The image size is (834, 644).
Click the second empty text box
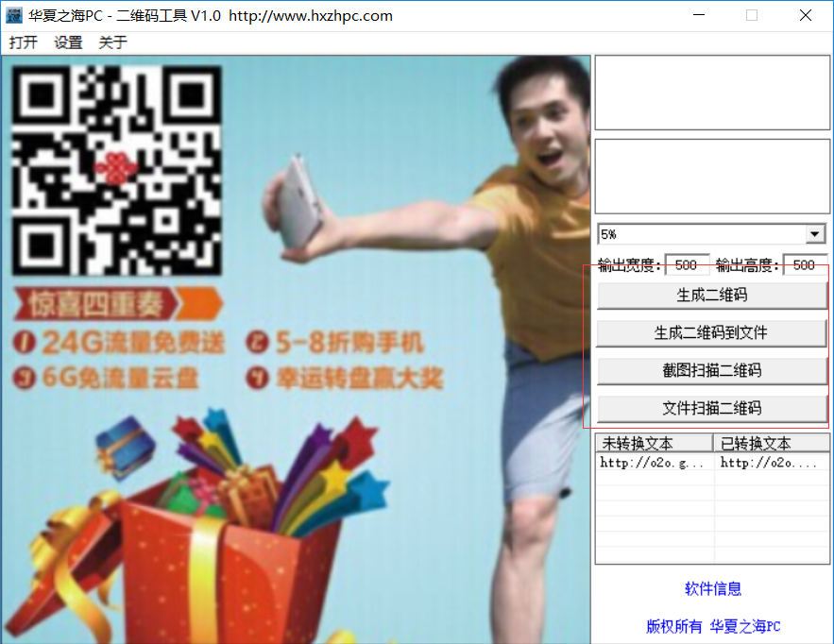[712, 177]
